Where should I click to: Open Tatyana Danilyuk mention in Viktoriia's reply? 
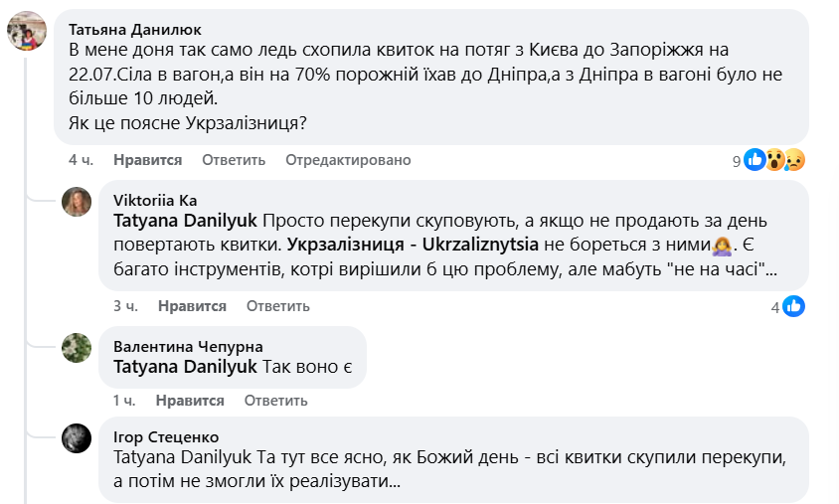(187, 220)
